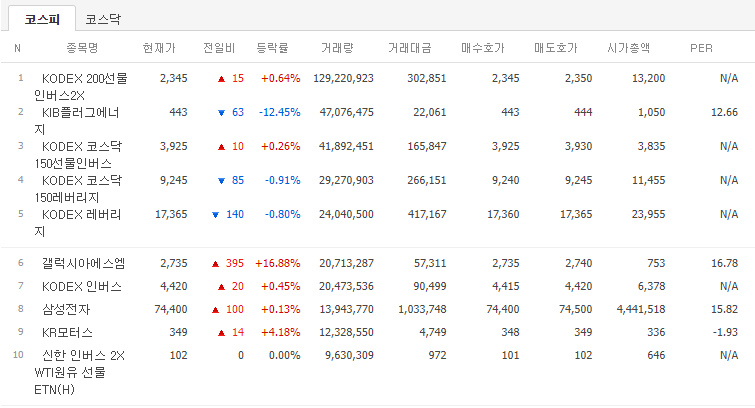Click the PER column header
The height and width of the screenshot is (408, 755).
tap(701, 48)
